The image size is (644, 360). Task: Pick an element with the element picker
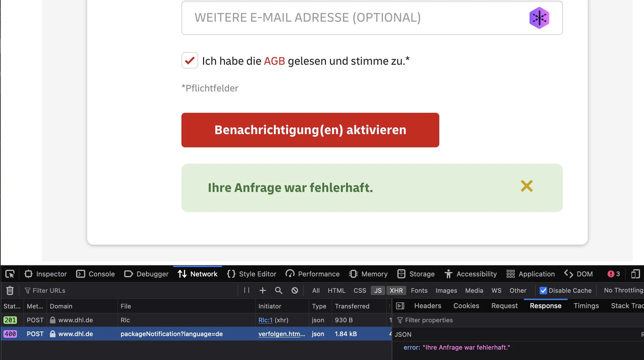pyautogui.click(x=10, y=274)
